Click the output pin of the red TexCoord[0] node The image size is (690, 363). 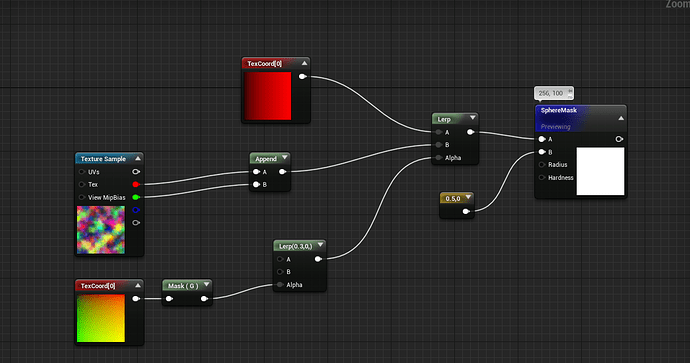[303, 77]
